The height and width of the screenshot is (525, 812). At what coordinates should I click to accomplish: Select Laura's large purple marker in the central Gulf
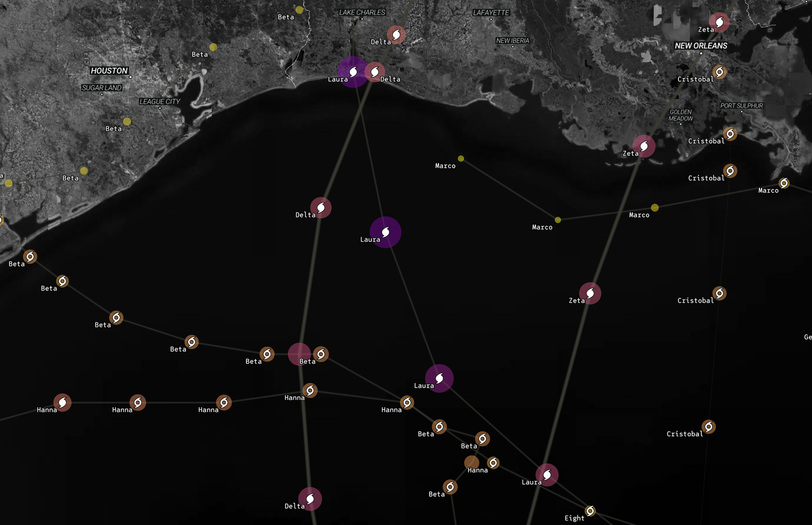click(385, 232)
